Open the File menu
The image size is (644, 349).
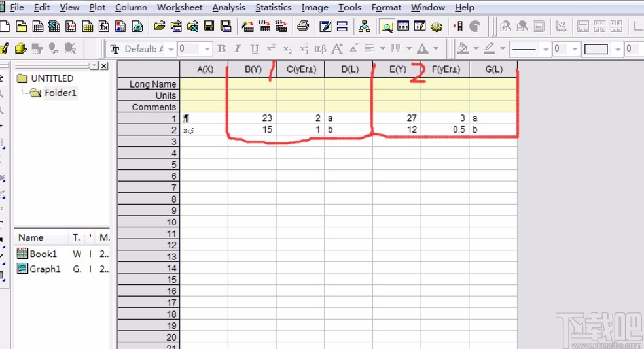tap(17, 7)
